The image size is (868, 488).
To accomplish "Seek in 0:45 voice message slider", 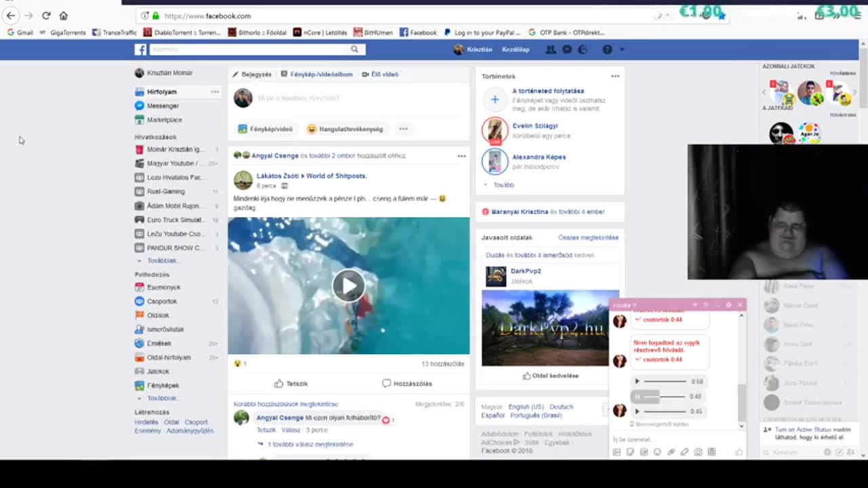I will tap(666, 411).
